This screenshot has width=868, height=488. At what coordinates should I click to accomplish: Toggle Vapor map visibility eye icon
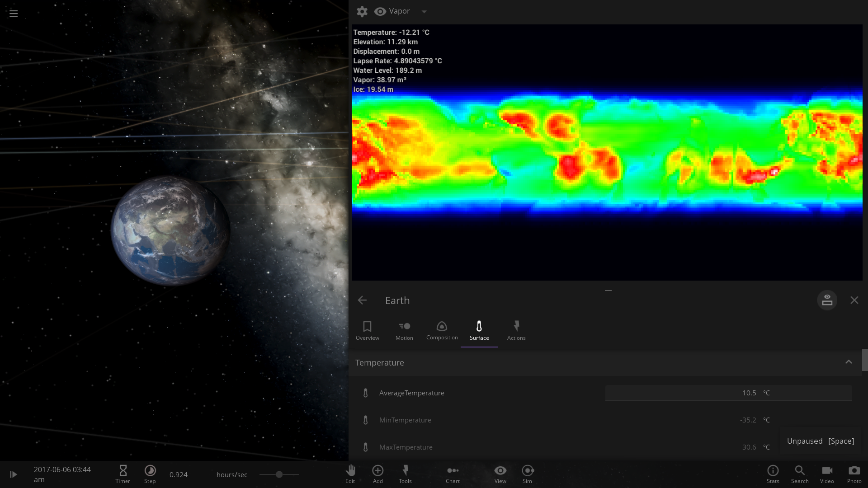point(380,12)
